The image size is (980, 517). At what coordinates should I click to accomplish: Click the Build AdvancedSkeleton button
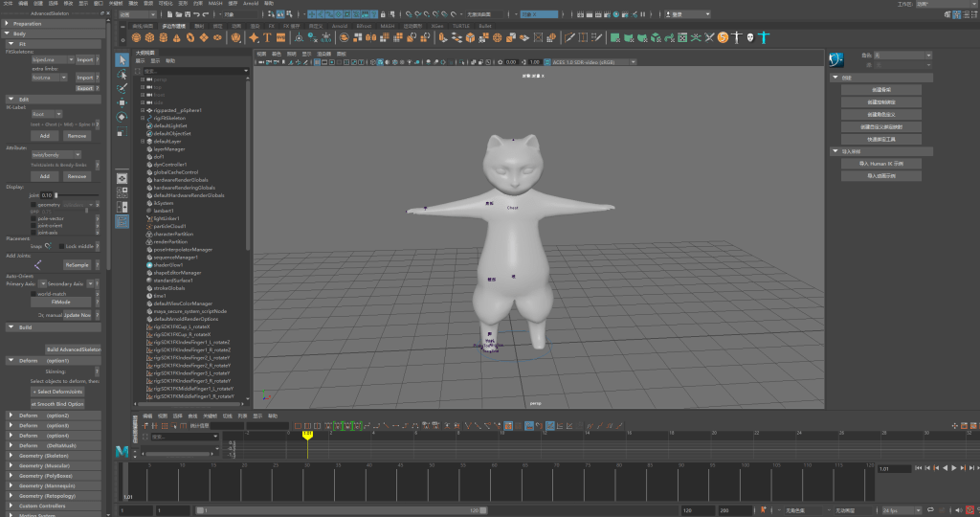click(73, 349)
